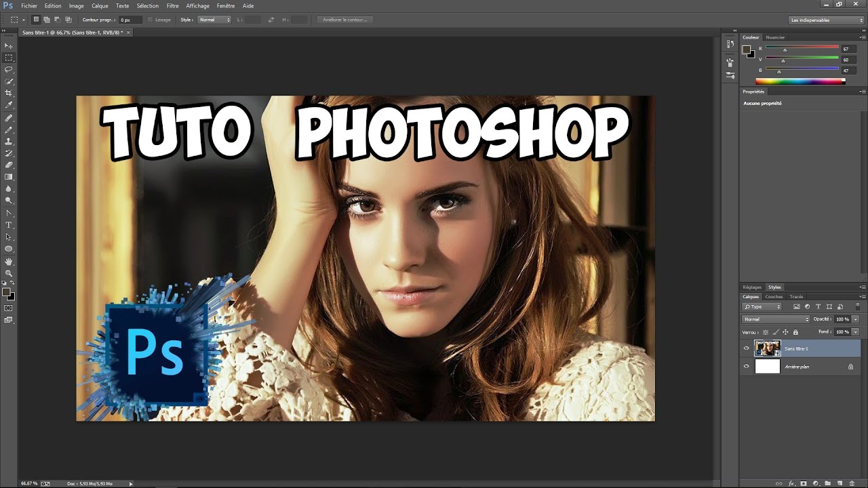Click the foreground color swatch in toolbox
The height and width of the screenshot is (488, 868).
click(6, 292)
